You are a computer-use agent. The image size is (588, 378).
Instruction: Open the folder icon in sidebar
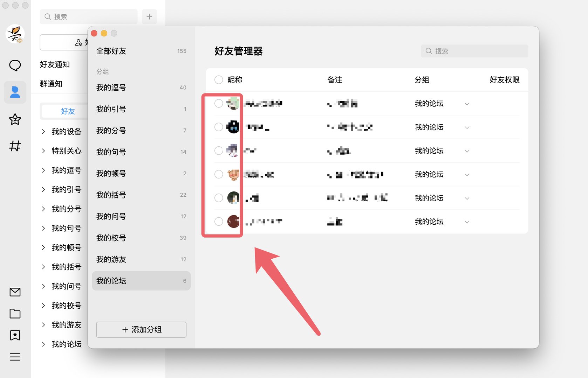point(15,314)
